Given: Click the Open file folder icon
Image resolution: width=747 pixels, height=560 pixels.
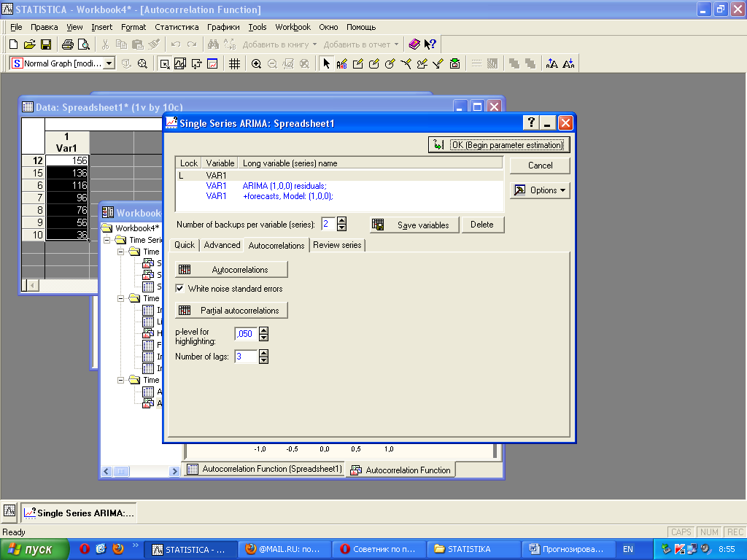Looking at the screenshot, I should (x=29, y=44).
